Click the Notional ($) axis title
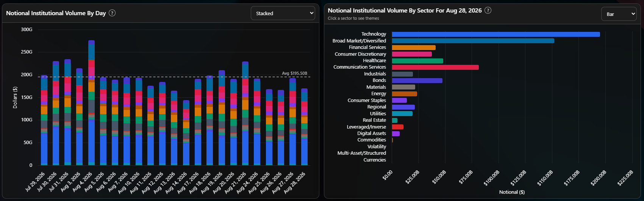Image resolution: width=644 pixels, height=201 pixels. click(512, 192)
